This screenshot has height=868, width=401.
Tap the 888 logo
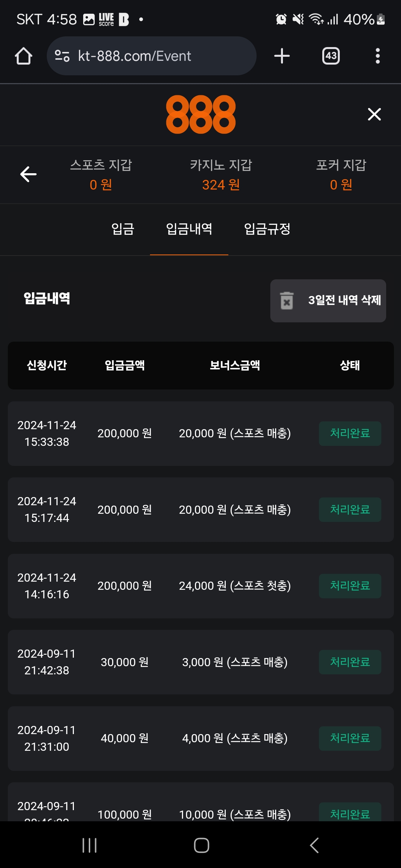pos(200,114)
